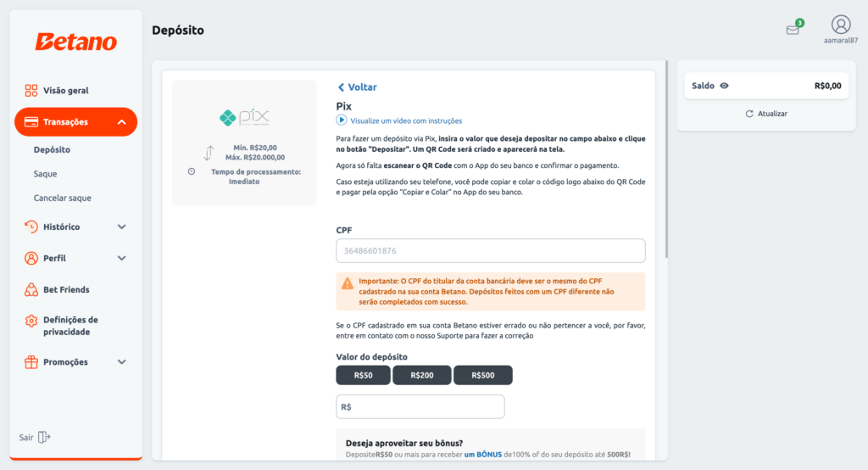Go back with the Voltar link
This screenshot has height=470, width=868.
click(358, 87)
